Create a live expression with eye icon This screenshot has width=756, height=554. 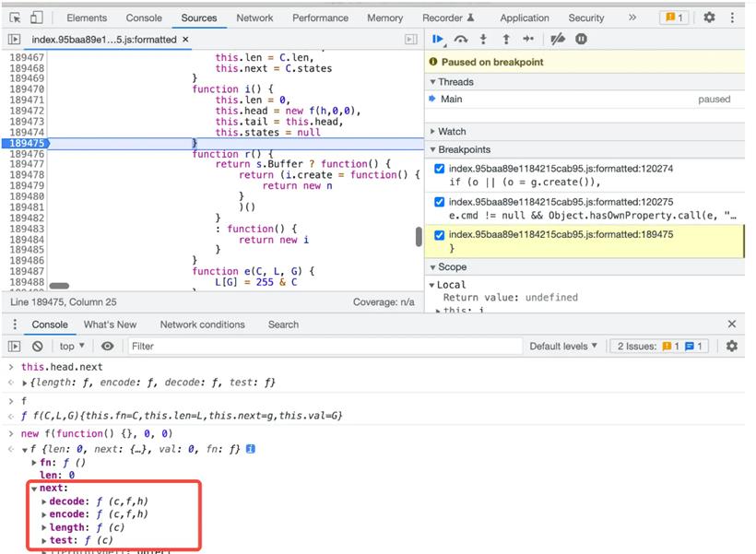108,347
